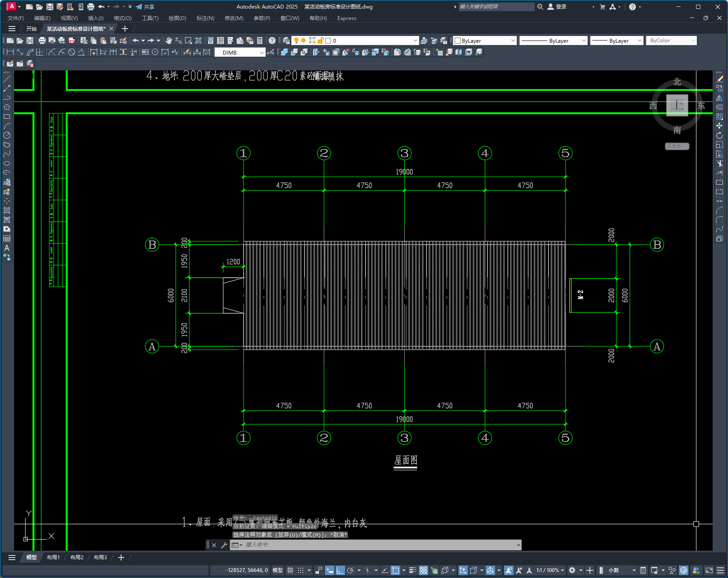This screenshot has height=578, width=728.
Task: Select the Angular dimension tool
Action: coord(81,52)
